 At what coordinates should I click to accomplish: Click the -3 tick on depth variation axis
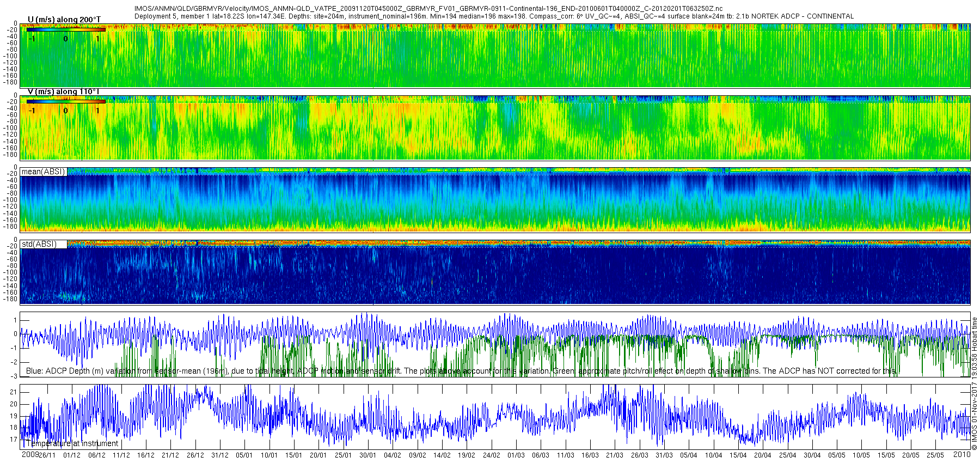[x=14, y=376]
